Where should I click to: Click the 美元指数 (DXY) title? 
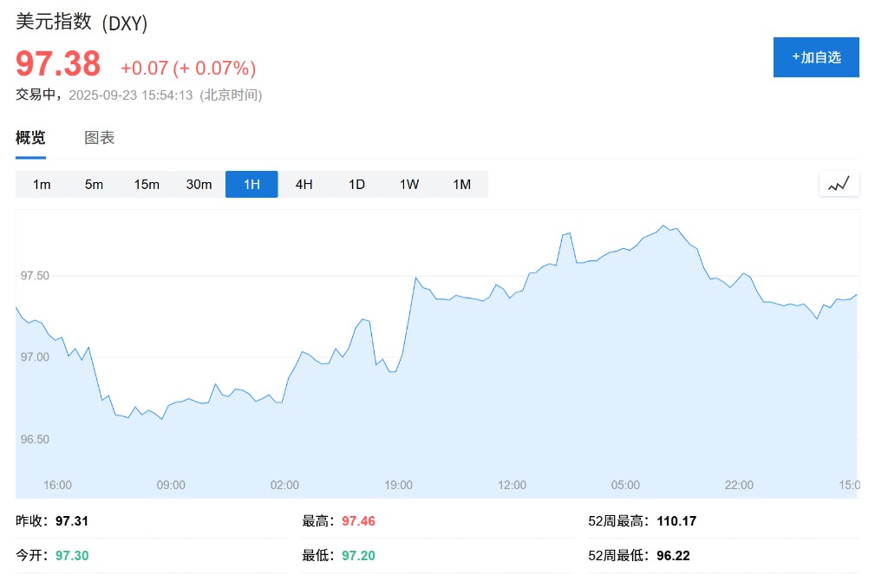click(x=82, y=23)
